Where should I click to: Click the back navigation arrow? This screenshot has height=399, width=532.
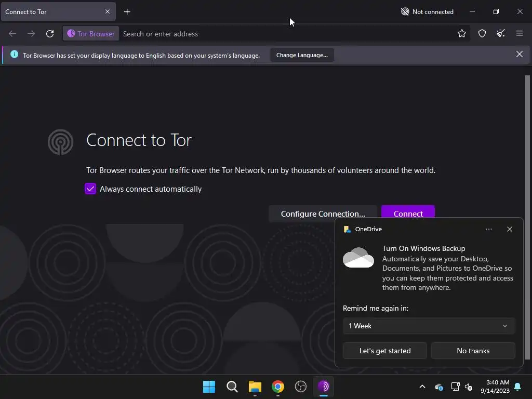[12, 34]
